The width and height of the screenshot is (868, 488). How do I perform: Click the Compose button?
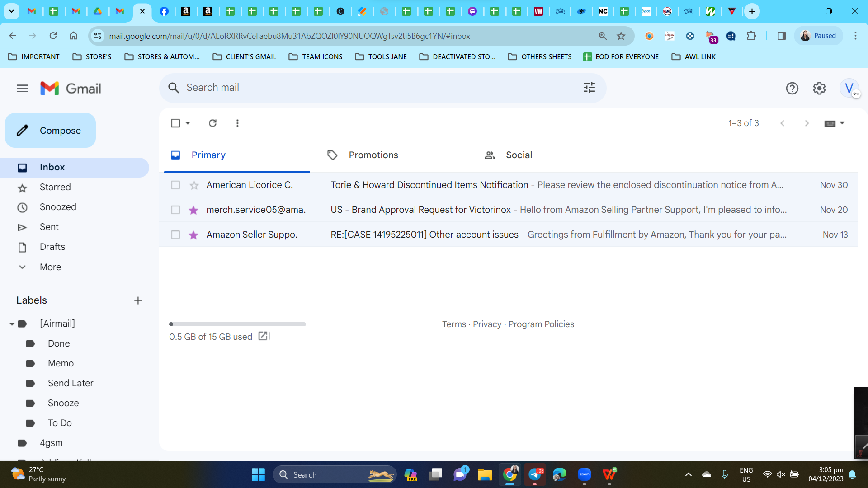pyautogui.click(x=50, y=131)
